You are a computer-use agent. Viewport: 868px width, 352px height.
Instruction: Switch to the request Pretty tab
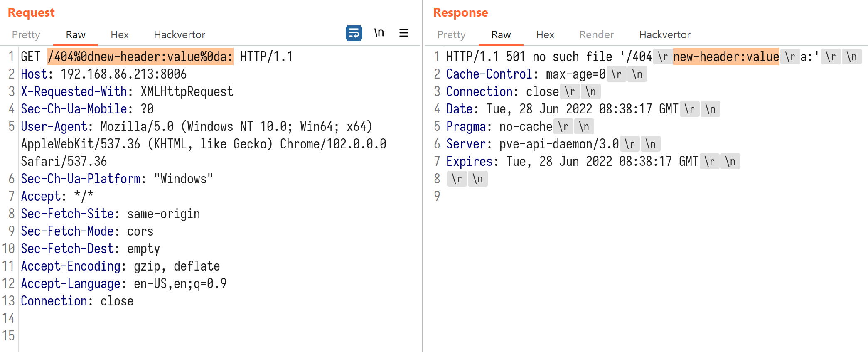(26, 35)
